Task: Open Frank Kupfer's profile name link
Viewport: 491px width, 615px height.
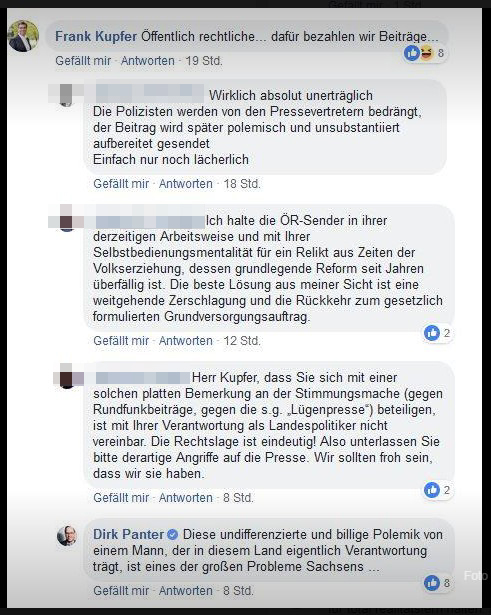Action: point(96,36)
